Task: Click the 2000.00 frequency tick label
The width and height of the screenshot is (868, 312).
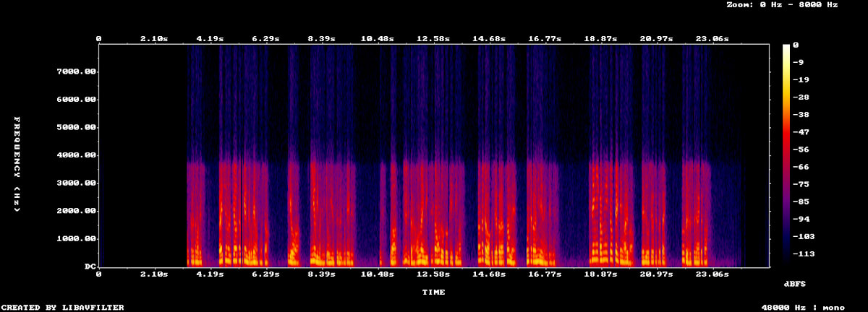Action: click(x=77, y=211)
